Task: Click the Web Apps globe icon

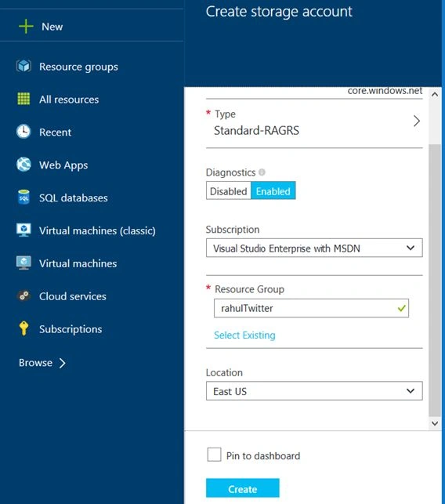Action: point(24,165)
